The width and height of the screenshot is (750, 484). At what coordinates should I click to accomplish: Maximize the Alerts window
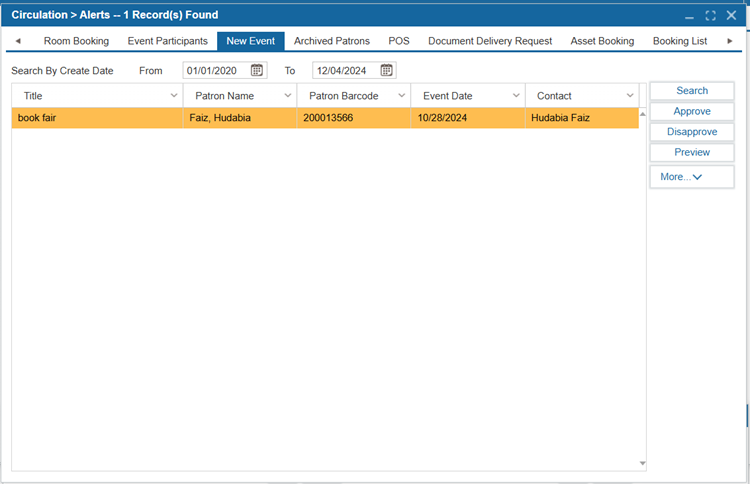pos(710,15)
